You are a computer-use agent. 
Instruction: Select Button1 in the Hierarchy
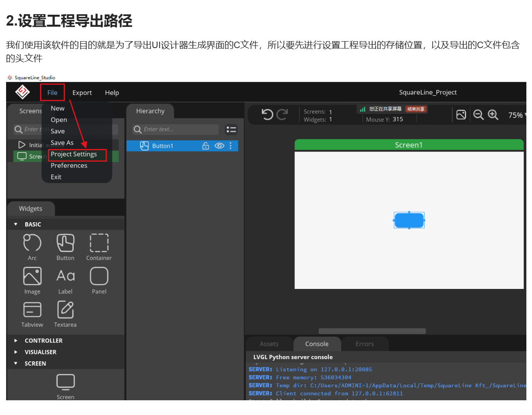click(x=182, y=146)
